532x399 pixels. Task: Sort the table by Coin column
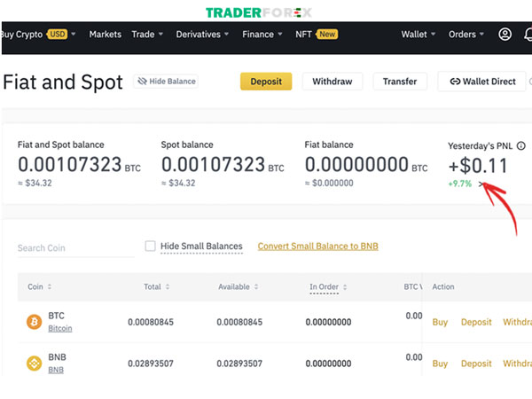click(x=39, y=286)
